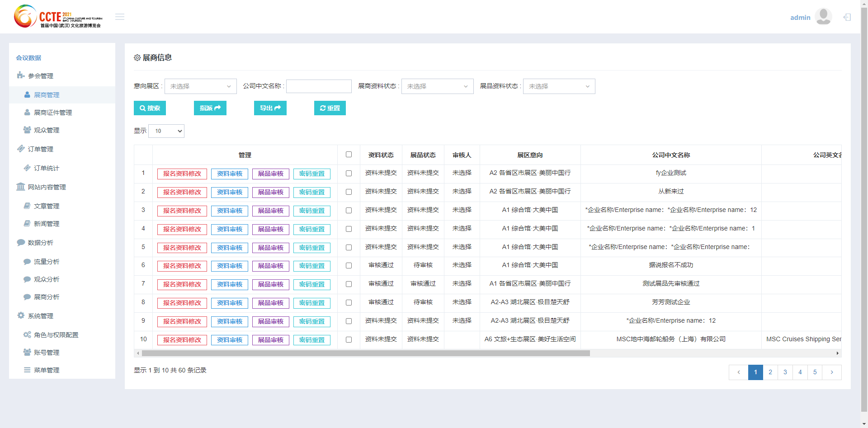Click the CCTE 2021 logo
Viewport: 868px width, 428px height.
58,16
